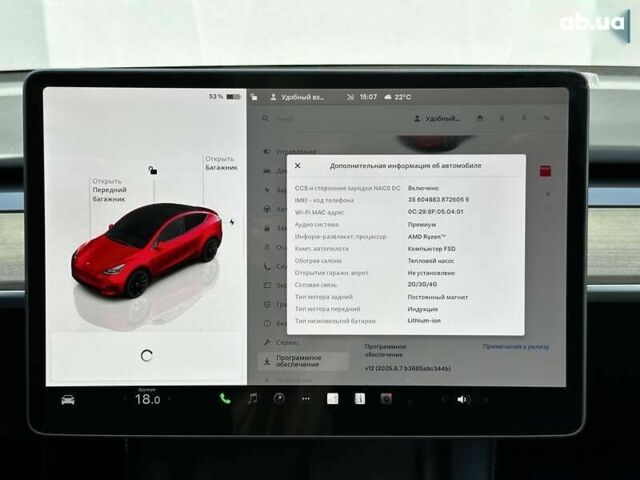The image size is (640, 480).
Task: Tap the IMEI number 35 604883 872605 6
Action: tap(438, 200)
